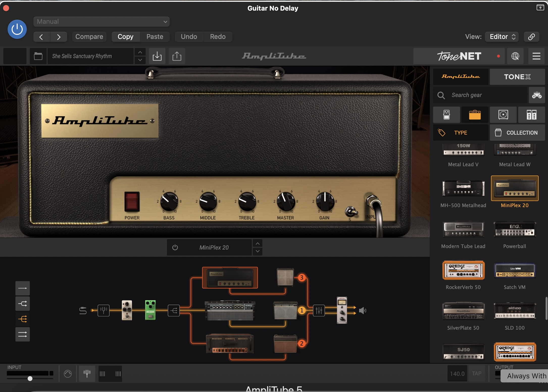548x392 pixels.
Task: Select the single serial chain routing icon
Action: [x=22, y=288]
